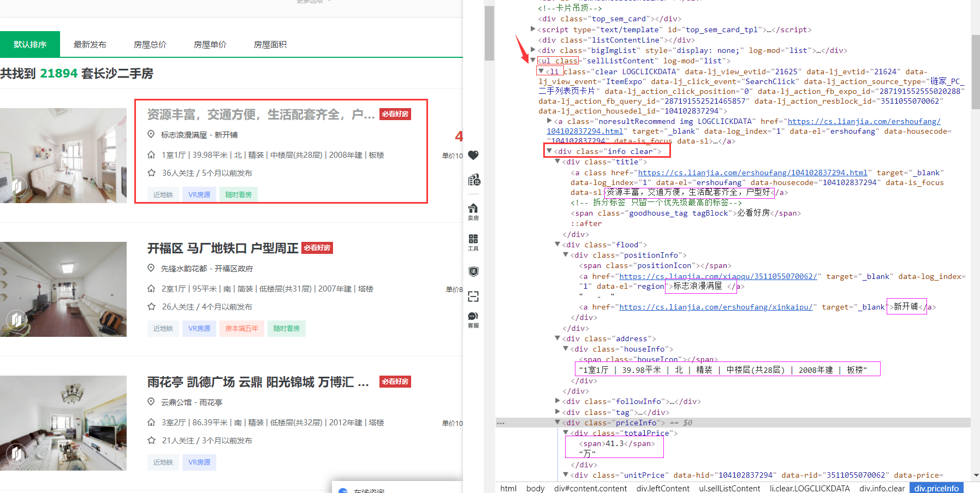980x493 pixels.
Task: Click location pin icon beside 先锋水韵花都
Action: point(151,268)
